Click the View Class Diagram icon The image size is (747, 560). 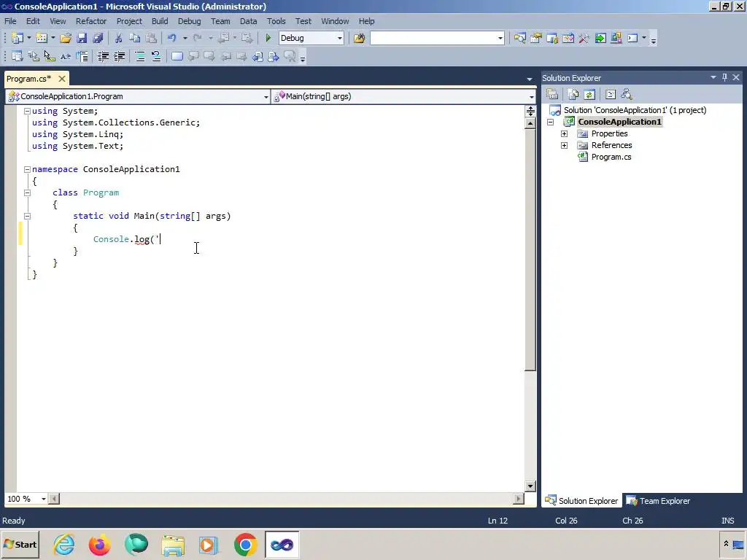tap(627, 94)
